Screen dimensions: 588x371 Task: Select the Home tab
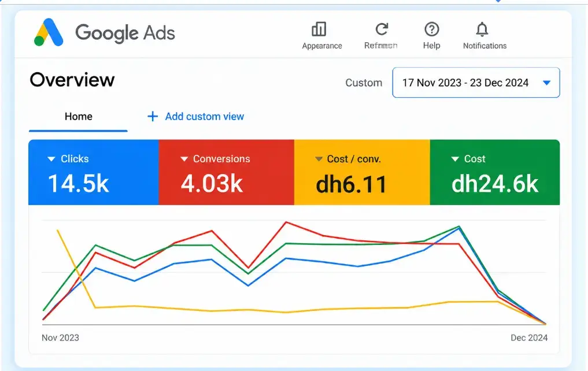coord(79,117)
